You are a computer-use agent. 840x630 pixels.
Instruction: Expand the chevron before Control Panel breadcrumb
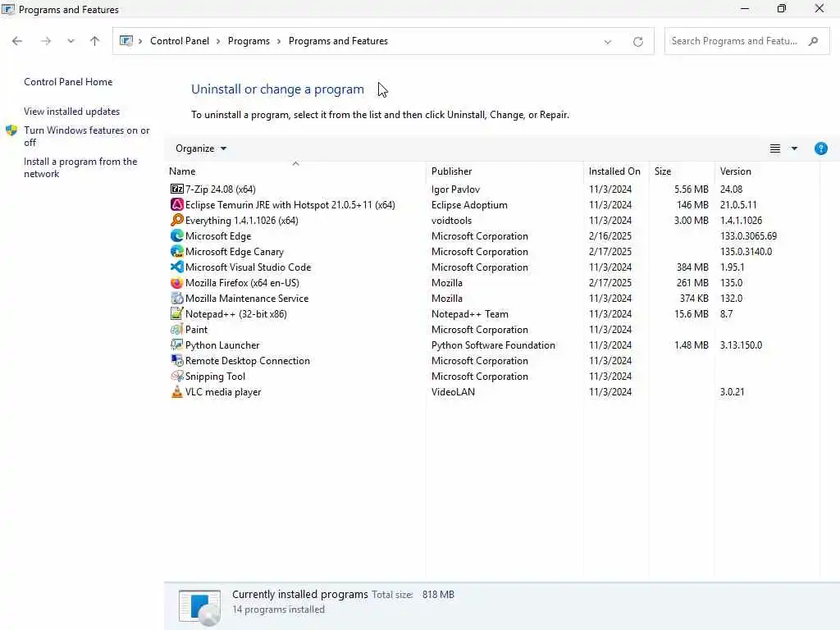[140, 41]
